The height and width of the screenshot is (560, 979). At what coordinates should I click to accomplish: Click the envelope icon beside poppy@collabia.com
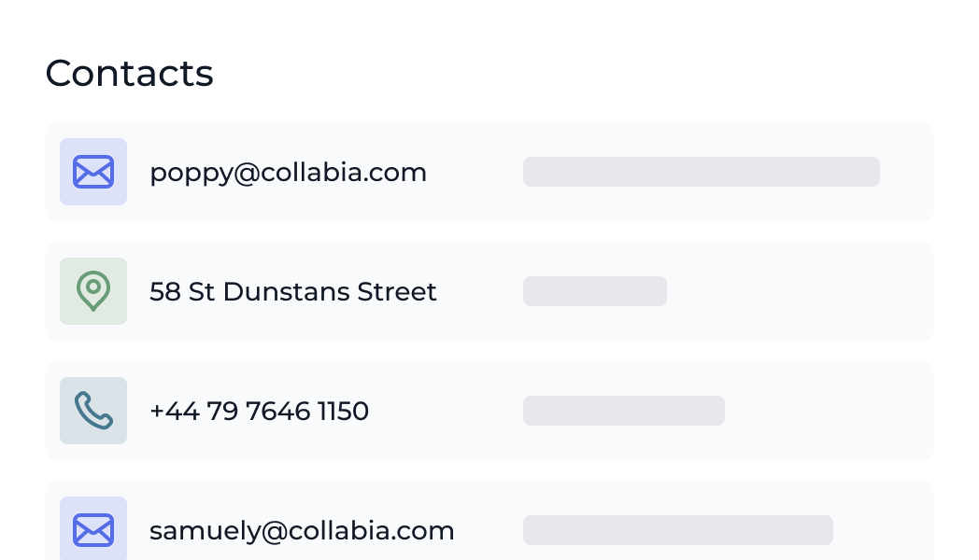pos(93,172)
